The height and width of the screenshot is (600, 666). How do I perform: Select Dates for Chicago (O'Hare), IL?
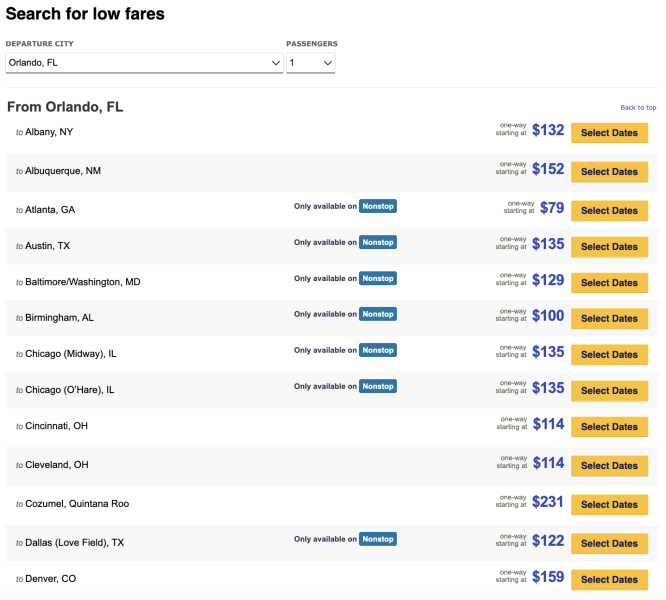click(609, 391)
